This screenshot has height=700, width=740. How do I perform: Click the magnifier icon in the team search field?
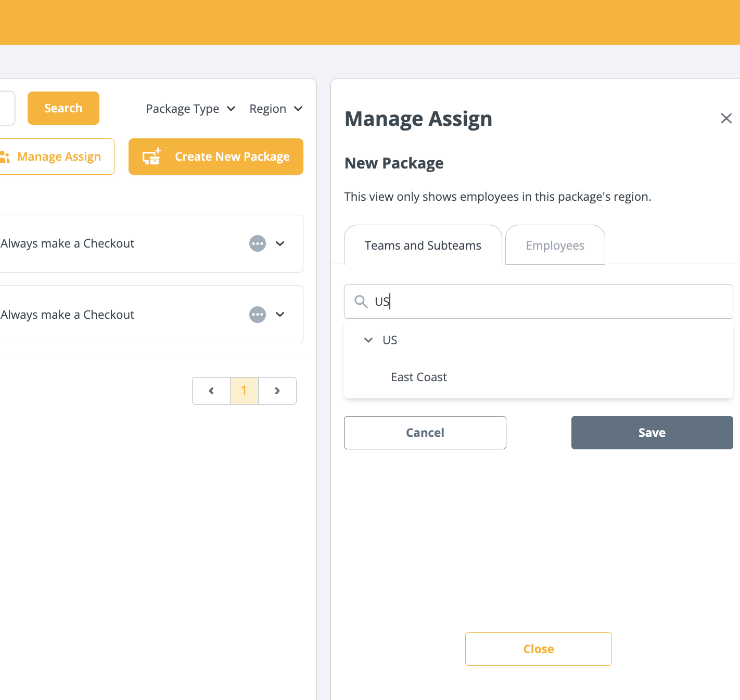pyautogui.click(x=361, y=302)
